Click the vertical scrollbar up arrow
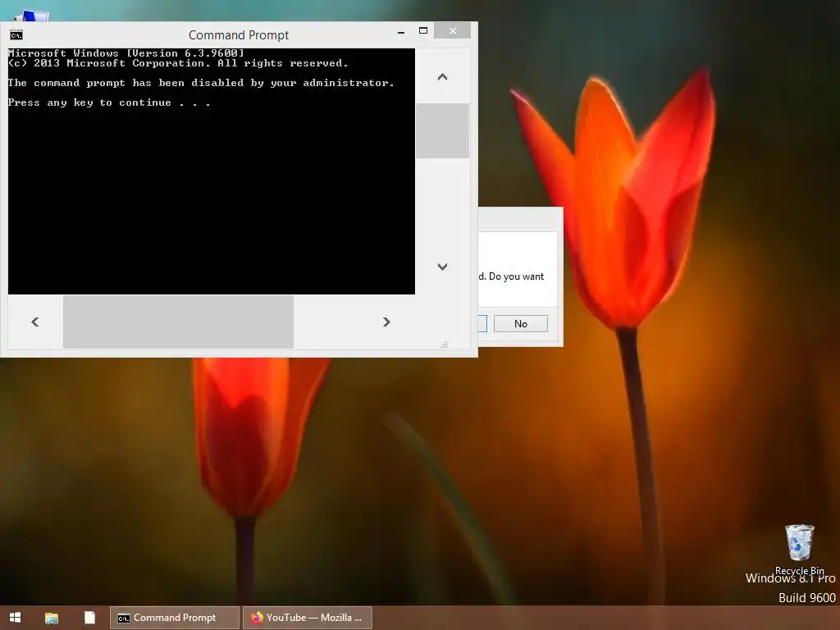 click(x=442, y=76)
